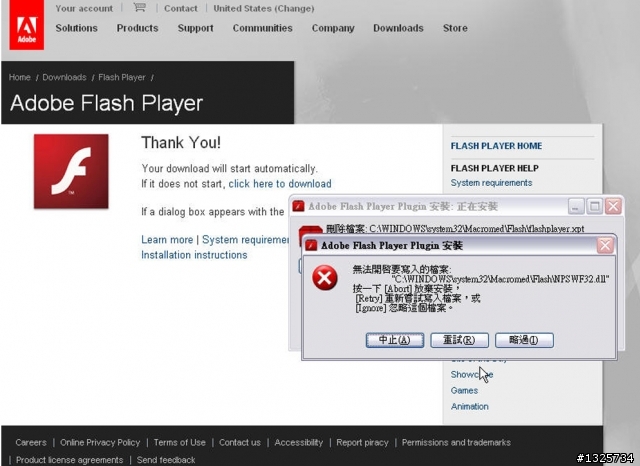Open the Company menu
The image size is (640, 466).
[333, 28]
